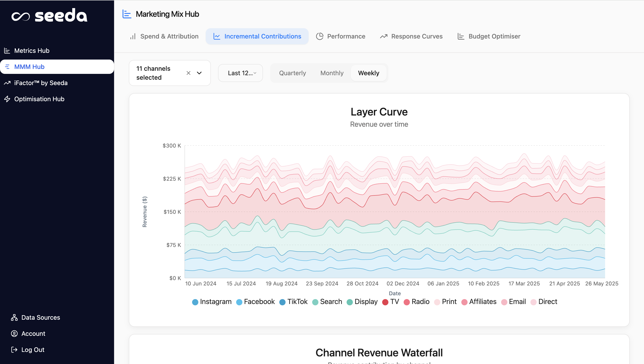Click the Optimisation Hub lightning bolt icon
The image size is (644, 364).
tap(7, 99)
